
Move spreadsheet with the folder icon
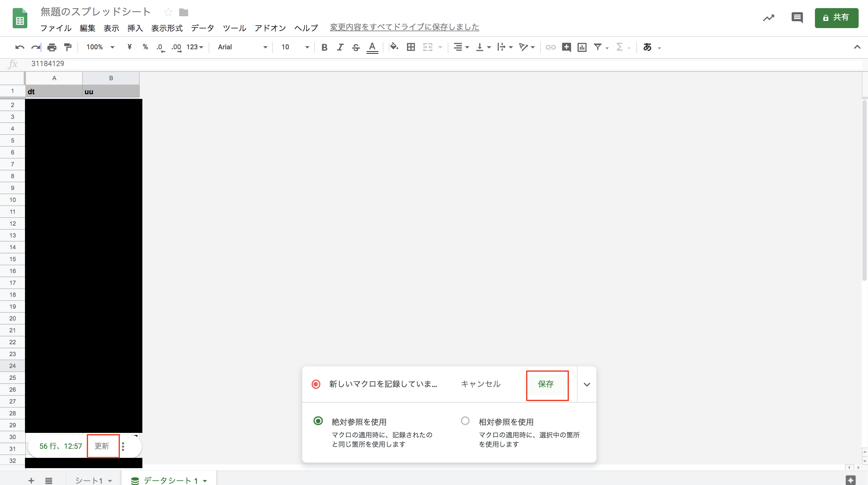pyautogui.click(x=184, y=12)
